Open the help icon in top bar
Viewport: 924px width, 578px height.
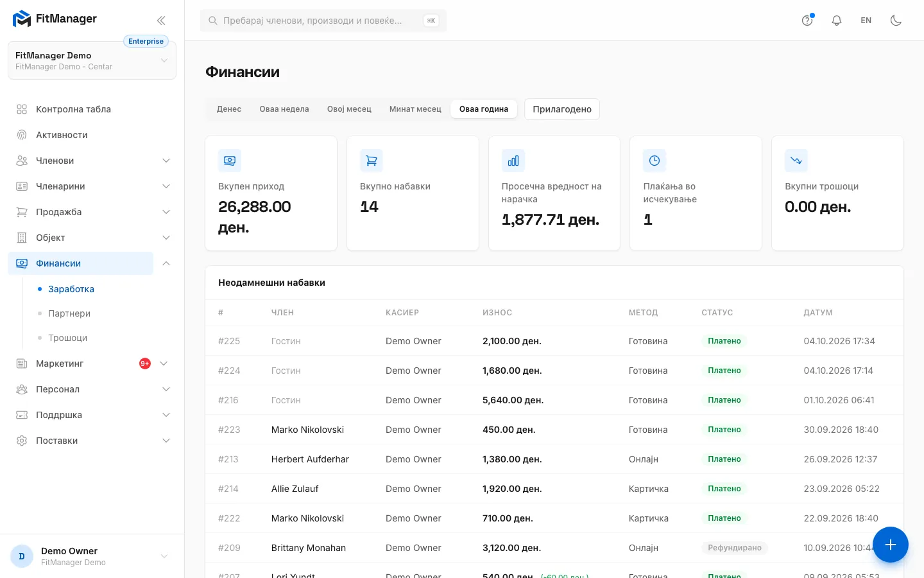point(807,21)
